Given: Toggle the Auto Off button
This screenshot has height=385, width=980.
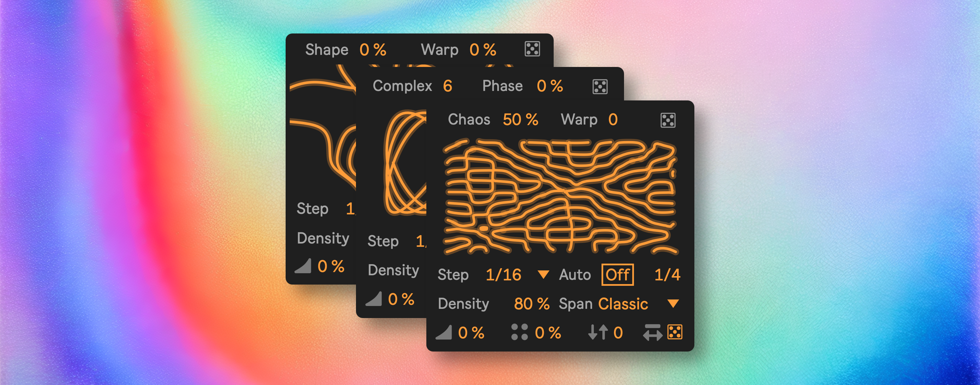Looking at the screenshot, I should pos(617,275).
